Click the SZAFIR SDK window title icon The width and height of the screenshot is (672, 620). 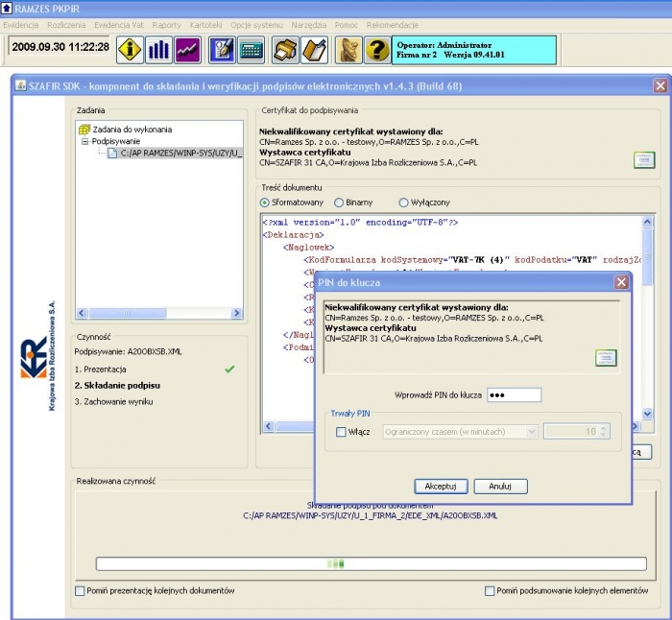[20, 85]
